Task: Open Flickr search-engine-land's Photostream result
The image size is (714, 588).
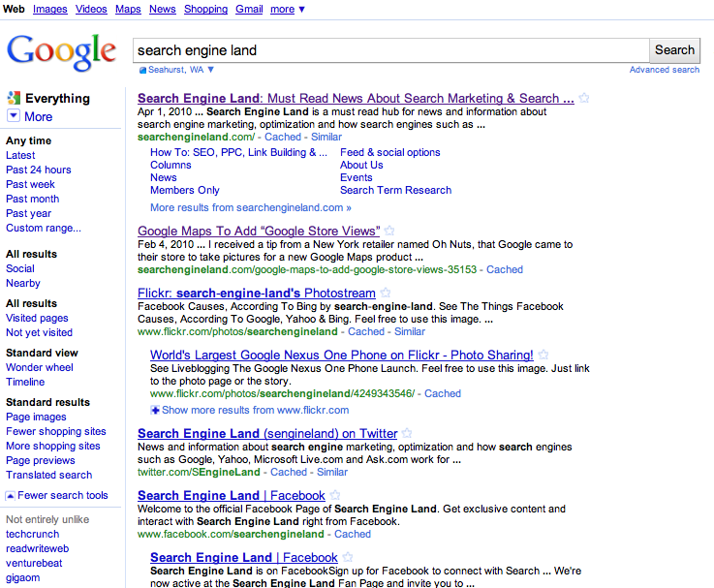Action: (257, 293)
